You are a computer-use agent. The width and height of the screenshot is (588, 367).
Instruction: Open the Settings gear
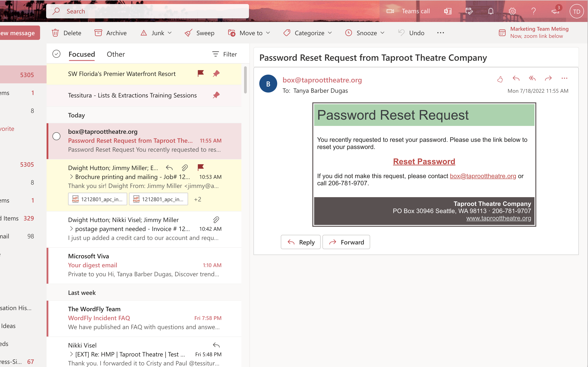[x=512, y=11]
